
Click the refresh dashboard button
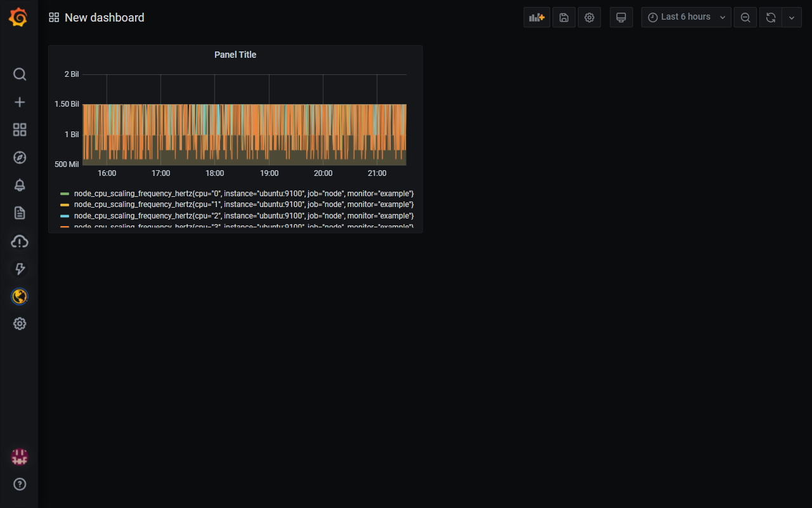[x=771, y=17]
